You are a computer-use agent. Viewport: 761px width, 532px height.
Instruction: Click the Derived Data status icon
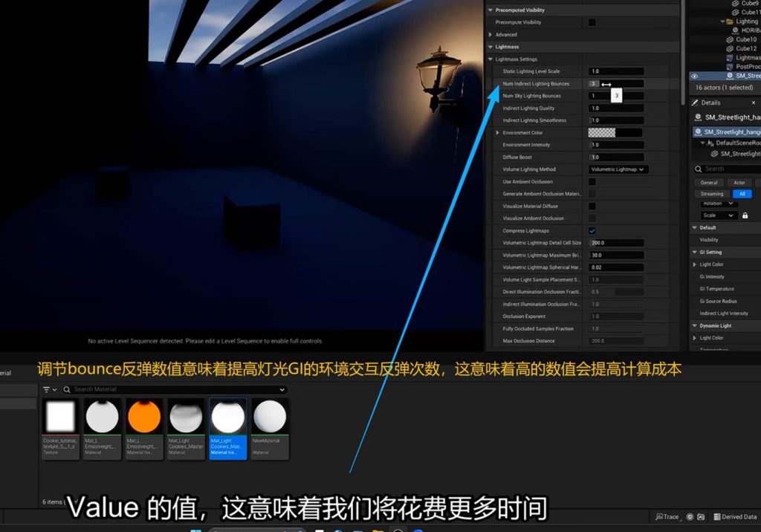pos(717,516)
